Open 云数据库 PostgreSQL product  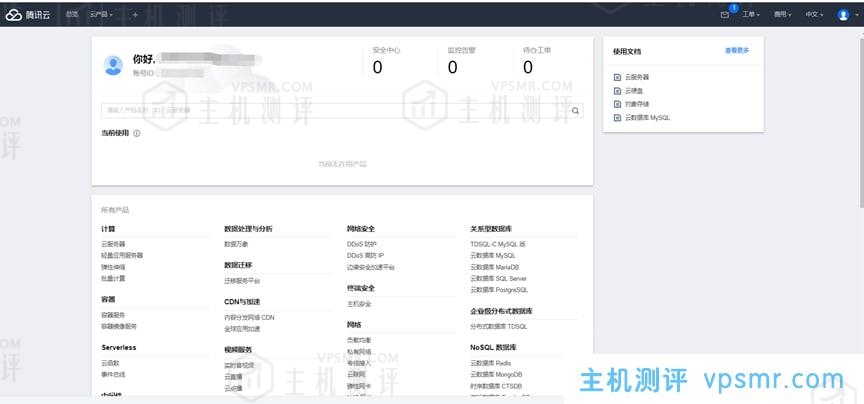(499, 289)
